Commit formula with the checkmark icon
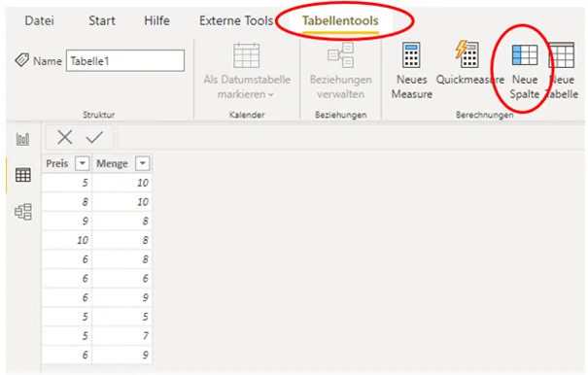 click(94, 137)
